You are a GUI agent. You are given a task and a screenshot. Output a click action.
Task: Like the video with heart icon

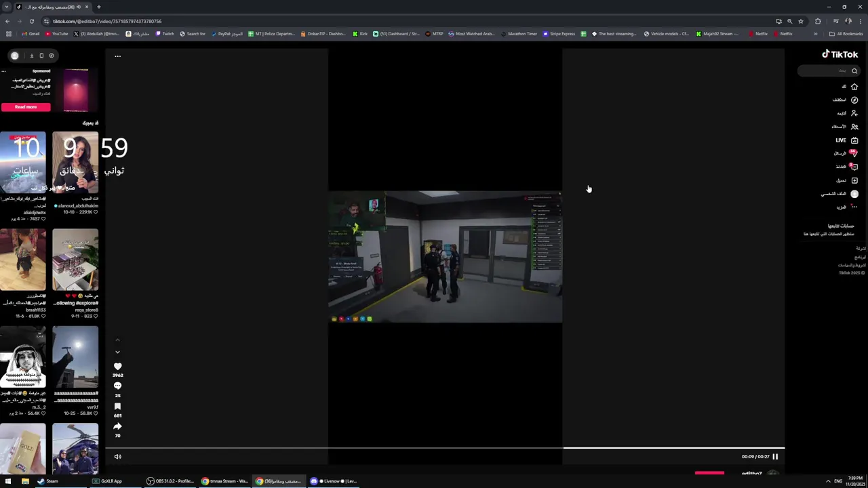[x=117, y=367]
